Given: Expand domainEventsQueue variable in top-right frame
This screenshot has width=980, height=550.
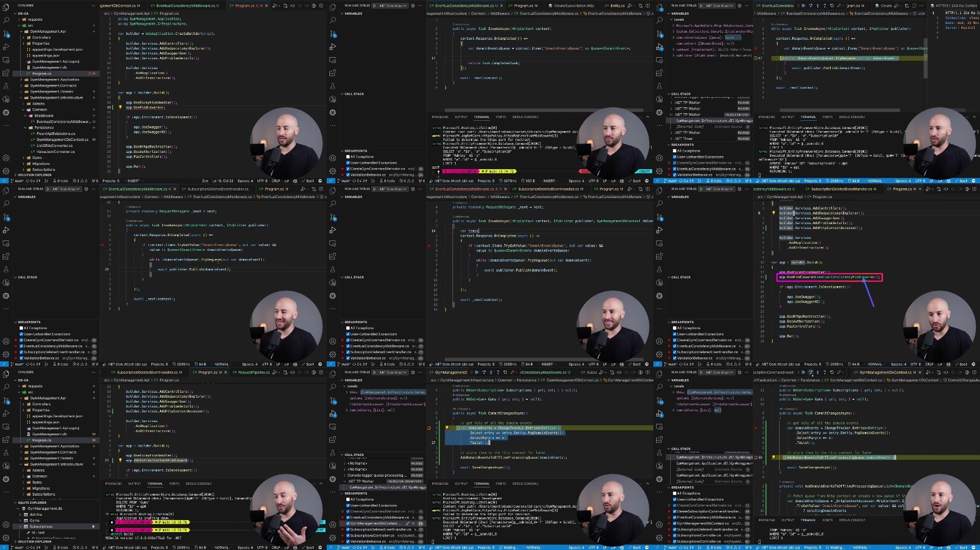Looking at the screenshot, I should point(709,38).
